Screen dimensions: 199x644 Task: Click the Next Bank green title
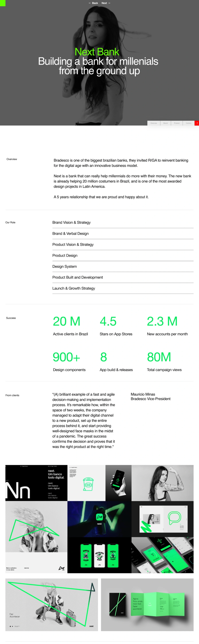[x=97, y=52]
